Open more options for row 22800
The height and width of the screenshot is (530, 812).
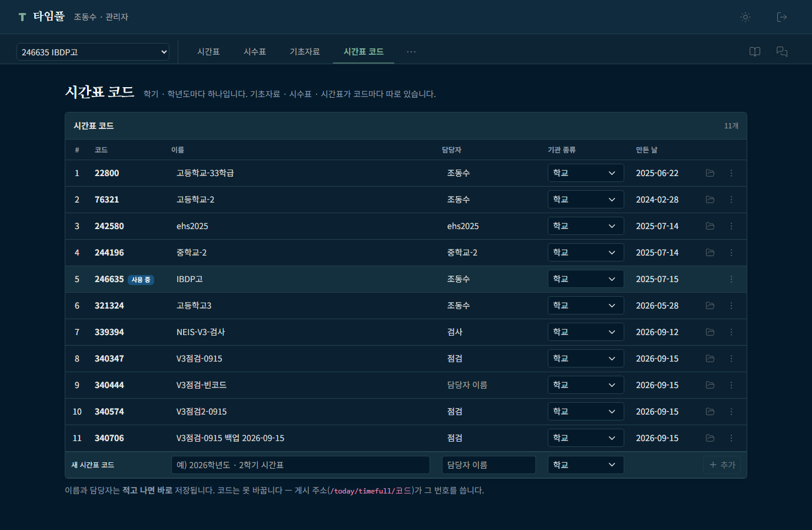731,173
